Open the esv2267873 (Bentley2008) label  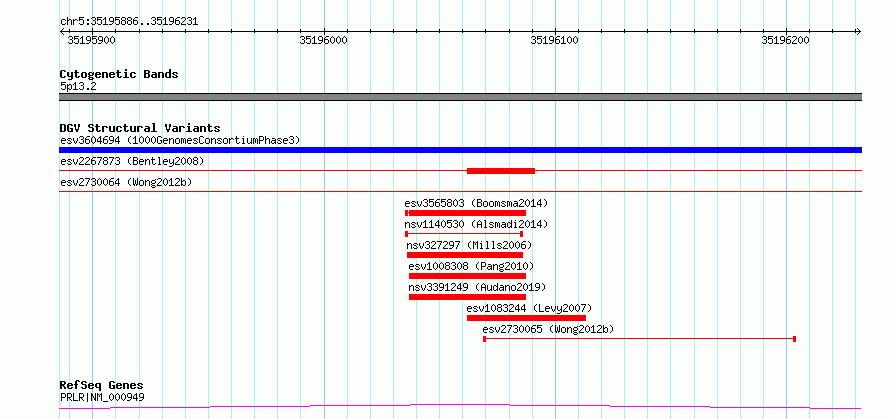(132, 161)
